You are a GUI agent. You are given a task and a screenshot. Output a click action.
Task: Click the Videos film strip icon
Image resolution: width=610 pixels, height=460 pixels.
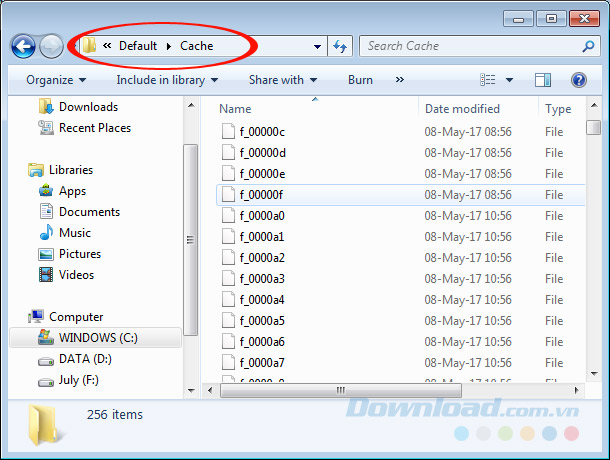point(46,275)
